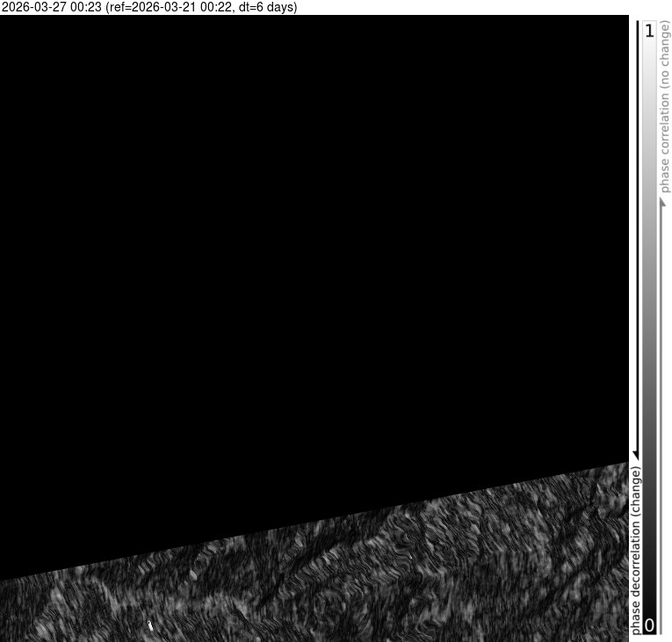The width and height of the screenshot is (672, 642).
Task: Click the bright white spot in the coherence image
Action: [x=151, y=625]
